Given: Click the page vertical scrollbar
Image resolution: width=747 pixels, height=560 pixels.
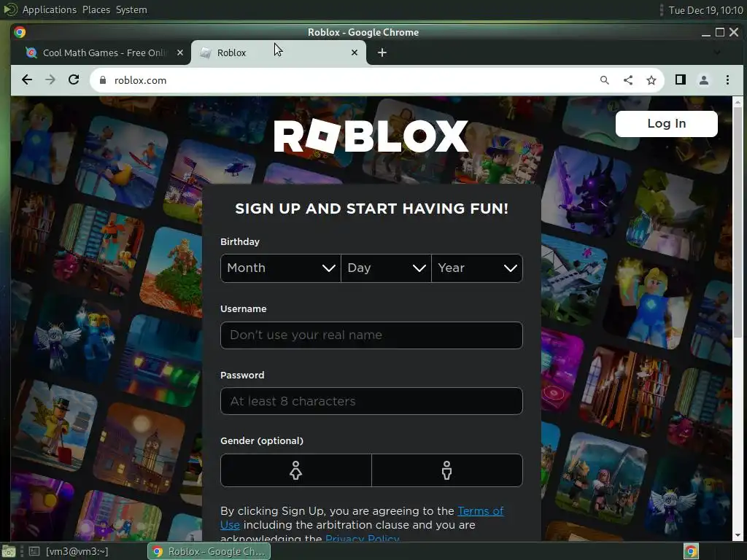Looking at the screenshot, I should [x=738, y=222].
